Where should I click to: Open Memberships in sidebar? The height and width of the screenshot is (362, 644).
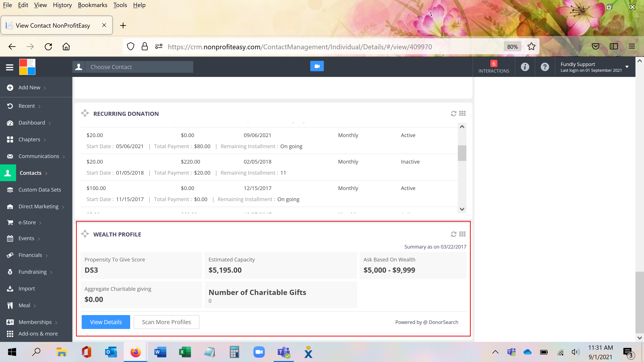point(35,322)
